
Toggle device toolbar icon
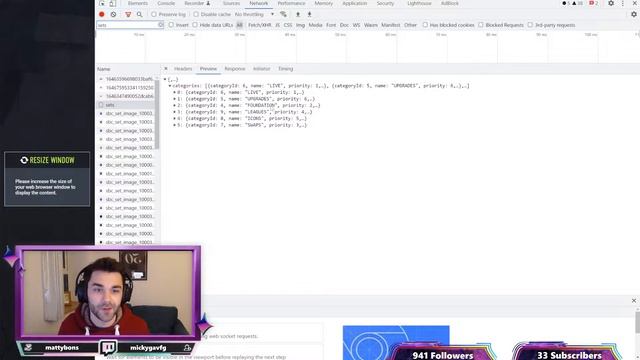tap(112, 3)
